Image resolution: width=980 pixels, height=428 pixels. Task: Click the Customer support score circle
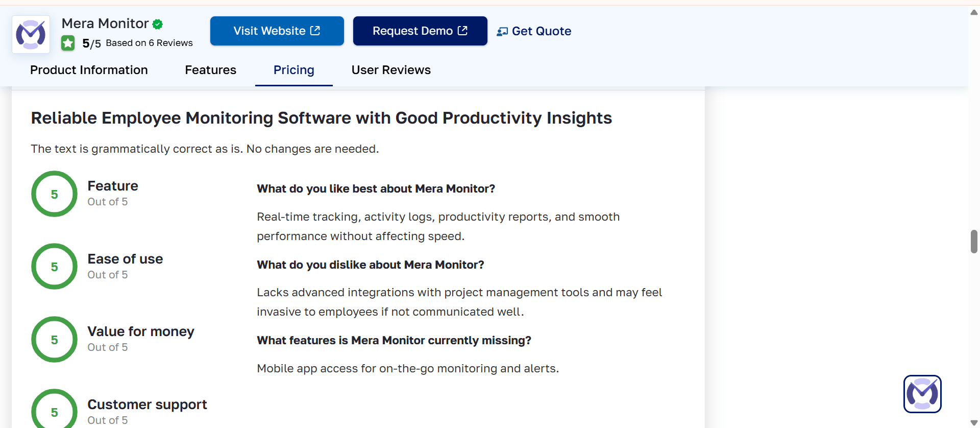point(54,409)
